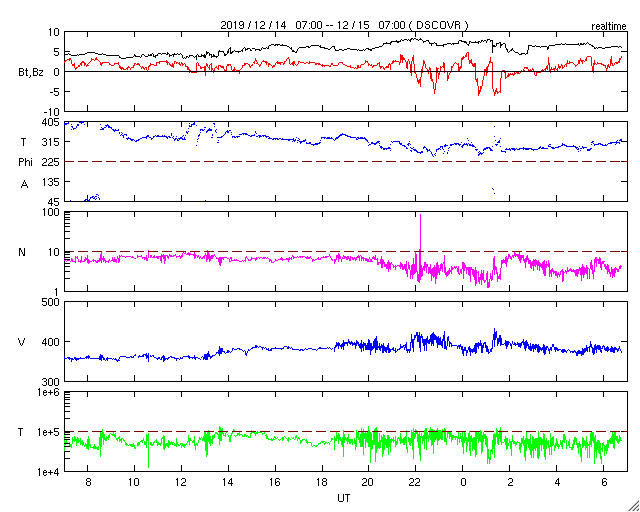Click the '22' hour label on x-axis
The width and height of the screenshot is (640, 512).
[x=416, y=482]
